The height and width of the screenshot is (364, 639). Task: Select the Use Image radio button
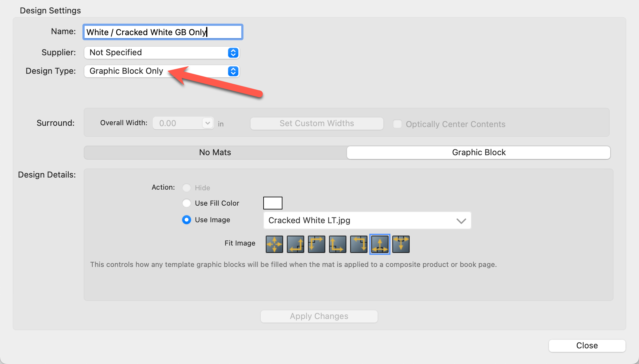tap(187, 220)
